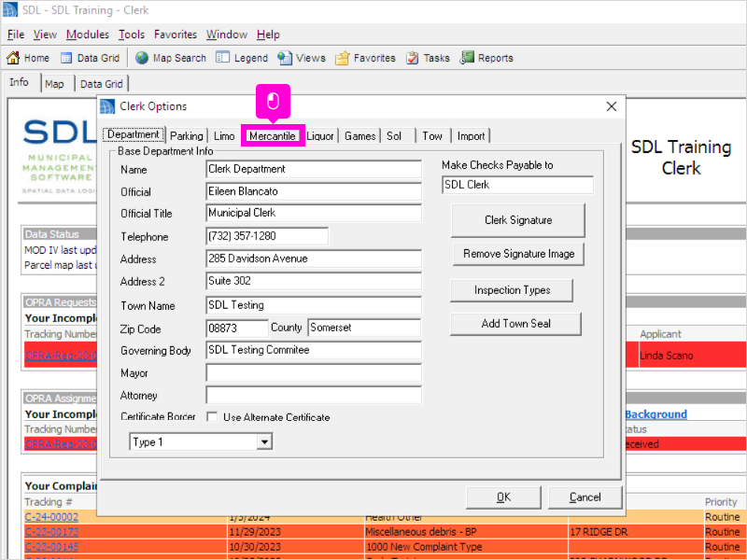Viewport: 747px width, 560px height.
Task: Click the Town Name field
Action: click(314, 305)
